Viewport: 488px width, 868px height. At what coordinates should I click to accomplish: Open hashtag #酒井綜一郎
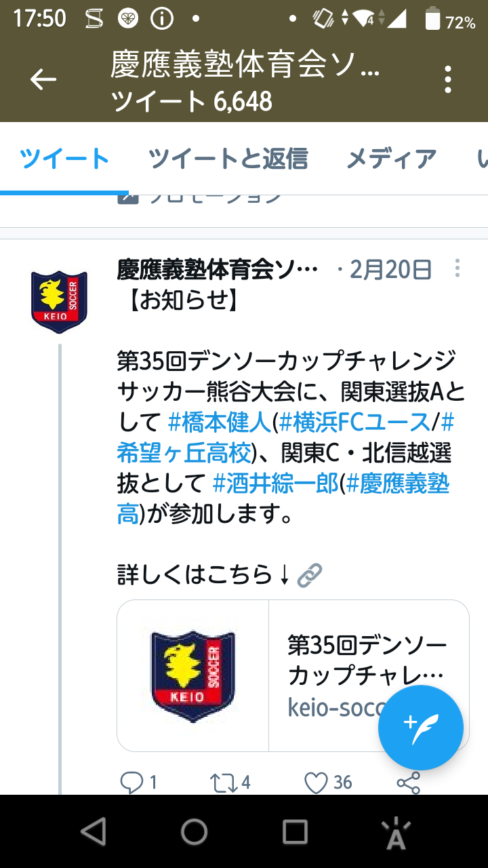pos(275,483)
